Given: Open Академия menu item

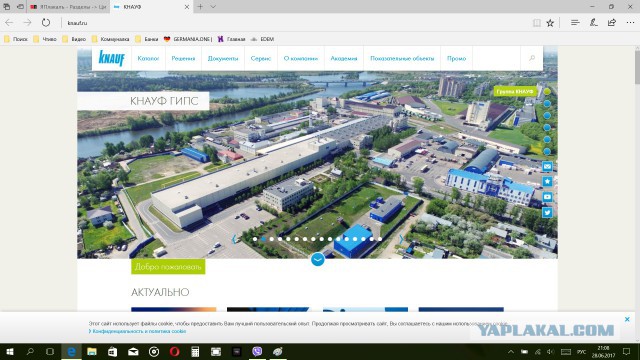Looking at the screenshot, I should 344,58.
